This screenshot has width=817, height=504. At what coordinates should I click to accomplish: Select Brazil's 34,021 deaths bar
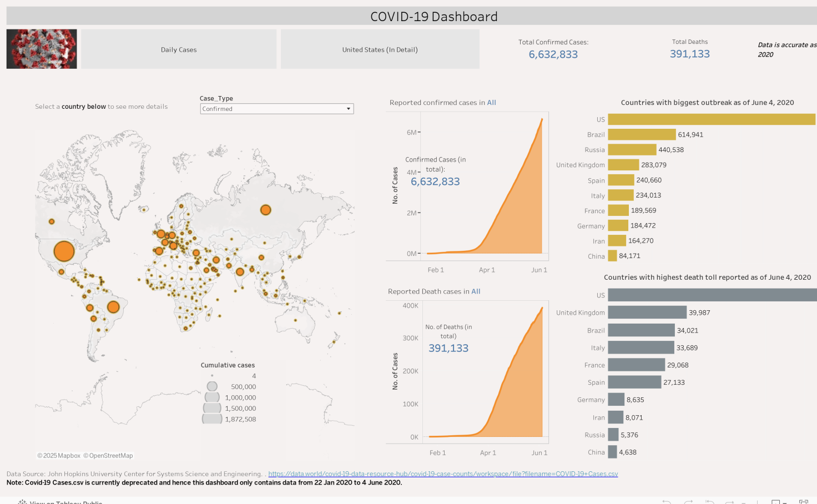pyautogui.click(x=642, y=330)
